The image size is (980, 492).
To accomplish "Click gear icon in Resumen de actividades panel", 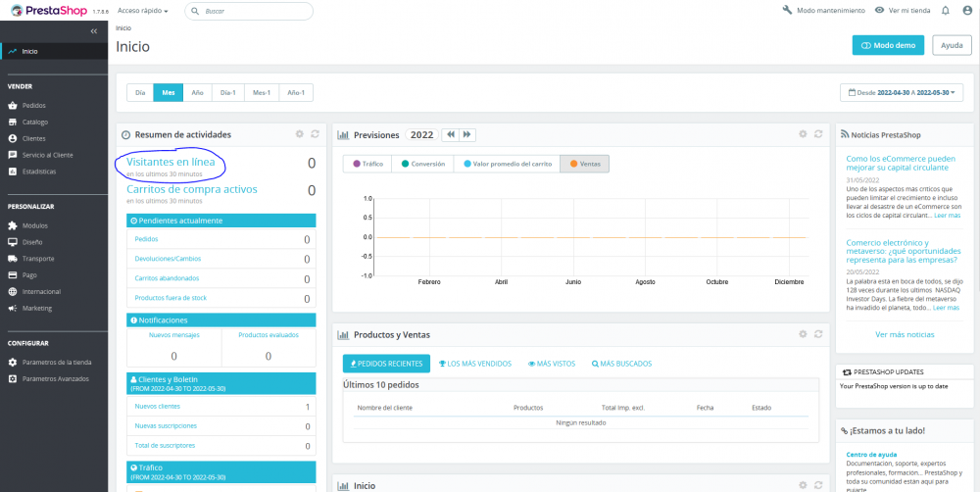I will (x=300, y=134).
